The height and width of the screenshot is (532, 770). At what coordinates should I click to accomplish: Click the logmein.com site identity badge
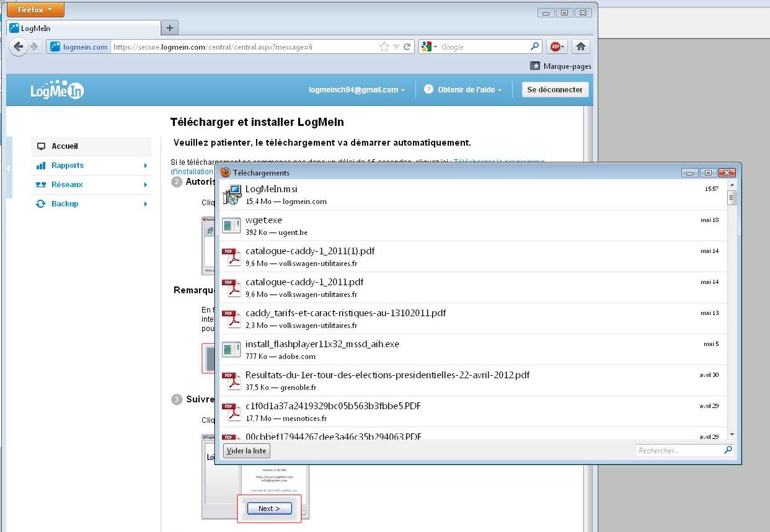point(79,47)
